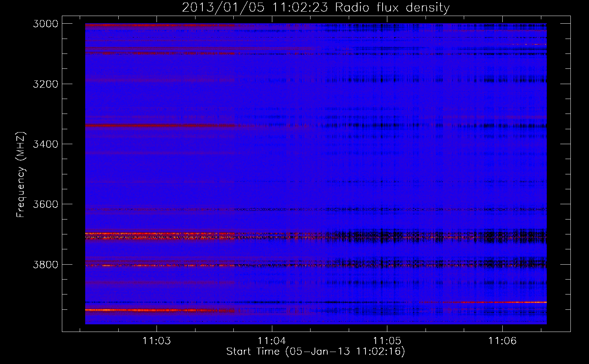Click the 3200 frequency tick label
Image resolution: width=589 pixels, height=364 pixels.
[x=46, y=84]
